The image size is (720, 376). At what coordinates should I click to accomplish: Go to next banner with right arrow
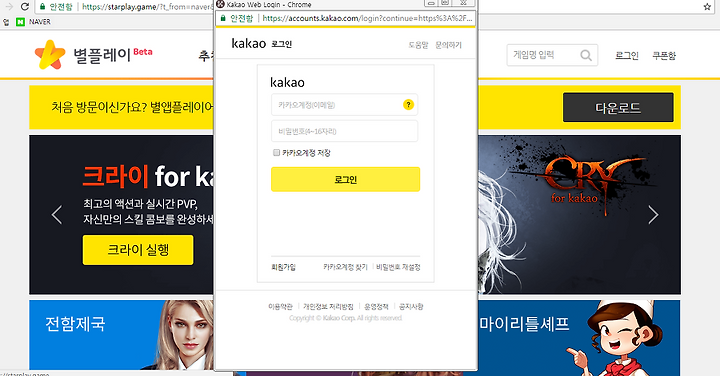click(653, 214)
